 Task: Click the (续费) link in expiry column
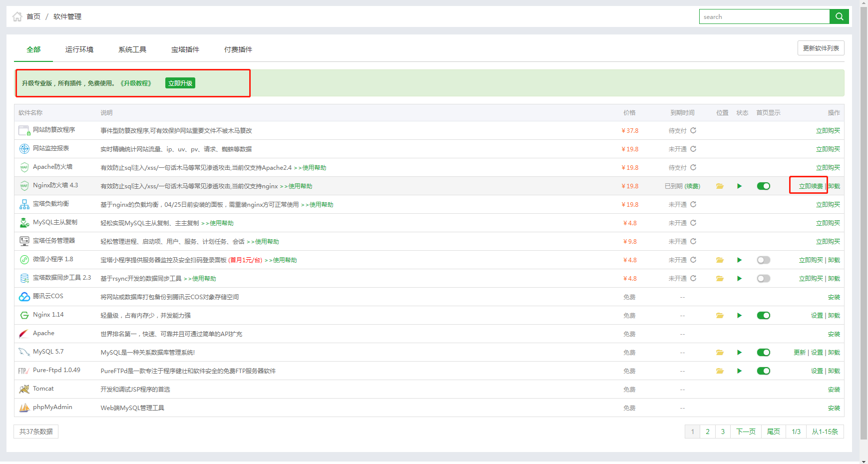(692, 186)
